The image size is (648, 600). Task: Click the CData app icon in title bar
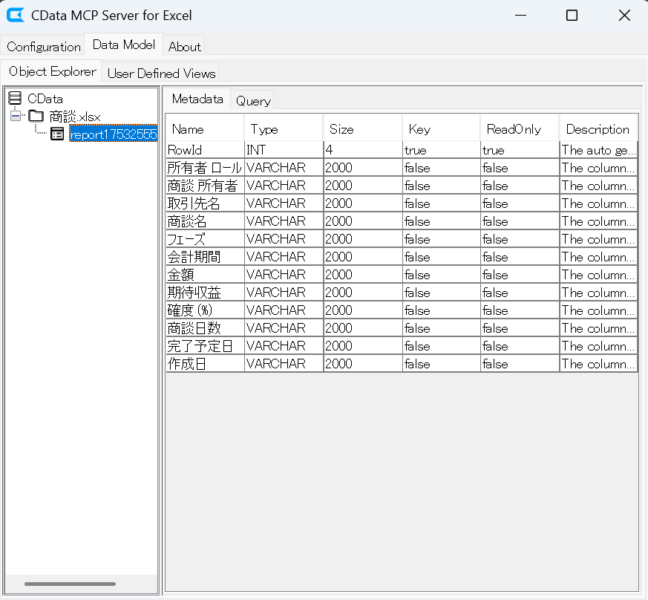[x=16, y=15]
